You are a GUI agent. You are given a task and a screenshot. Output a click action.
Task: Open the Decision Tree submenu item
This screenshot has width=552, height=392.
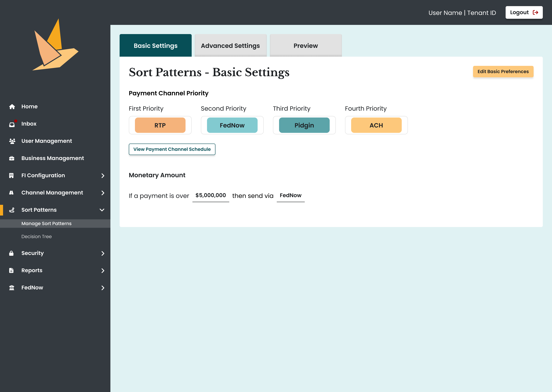coord(36,237)
